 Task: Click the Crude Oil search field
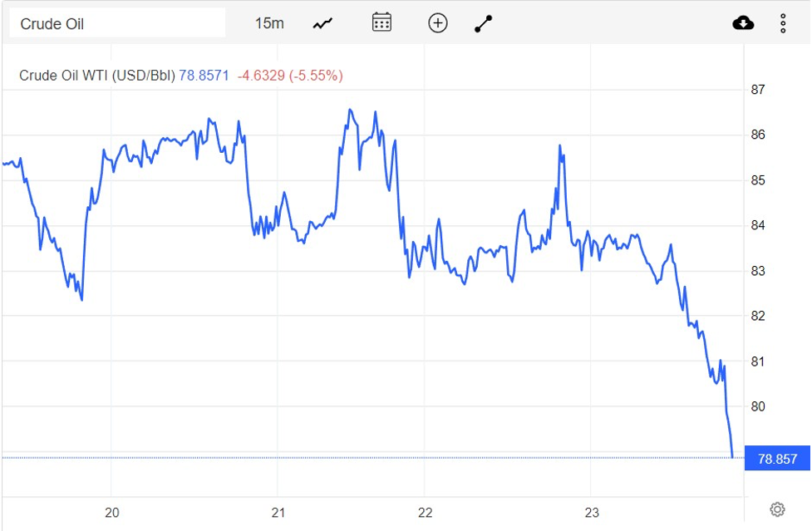[x=116, y=23]
